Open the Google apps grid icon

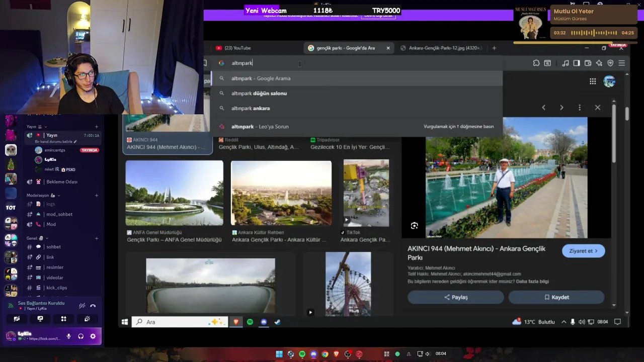tap(593, 81)
